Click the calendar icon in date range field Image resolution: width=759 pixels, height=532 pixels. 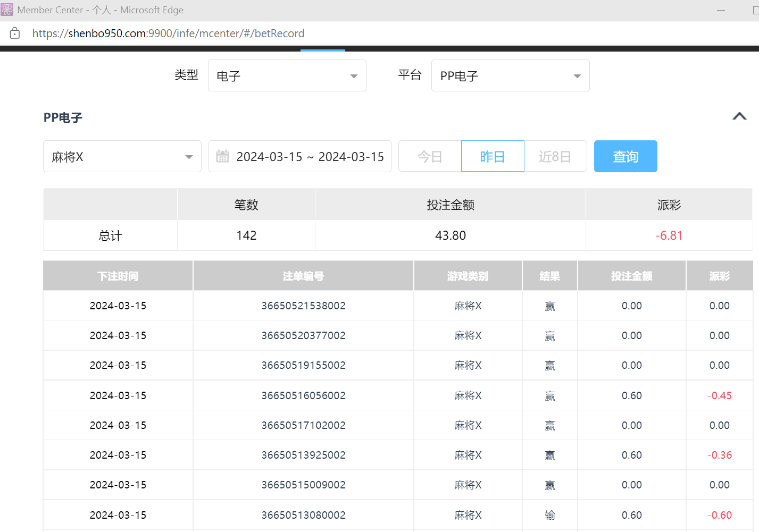point(223,156)
